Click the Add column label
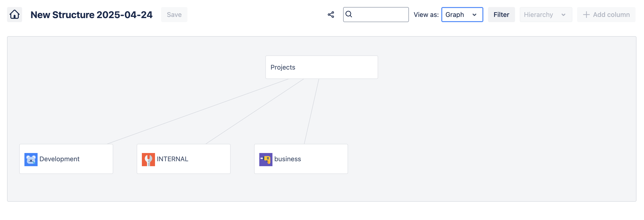Image resolution: width=644 pixels, height=220 pixels. coord(611,15)
